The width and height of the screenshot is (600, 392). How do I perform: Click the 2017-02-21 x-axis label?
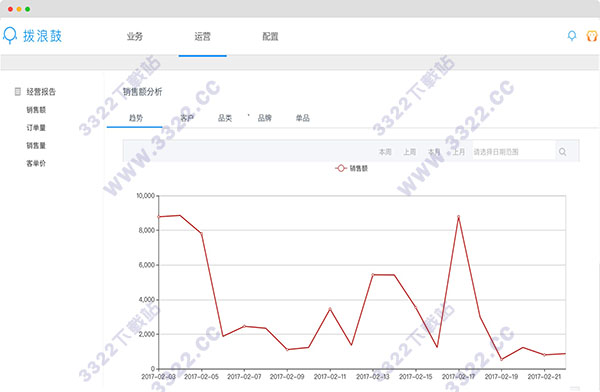click(544, 377)
